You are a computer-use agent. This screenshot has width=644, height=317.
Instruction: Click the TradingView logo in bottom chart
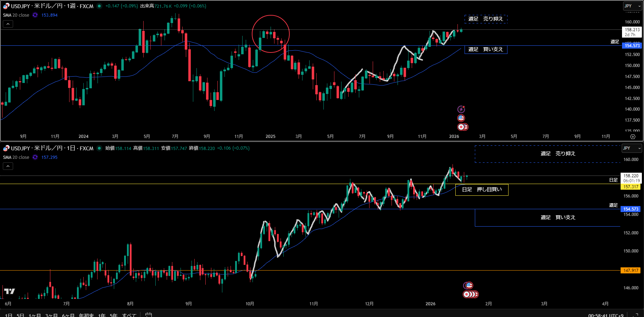[x=10, y=291]
